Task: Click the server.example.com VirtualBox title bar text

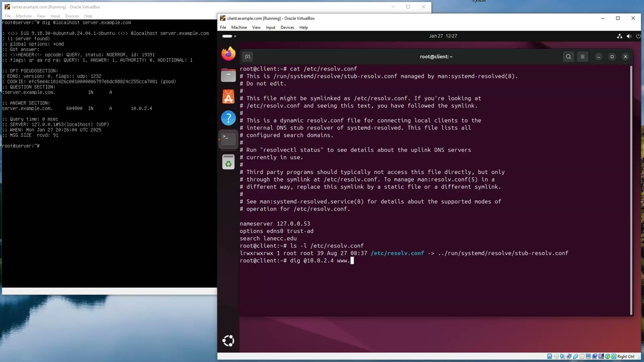Action: (55, 7)
